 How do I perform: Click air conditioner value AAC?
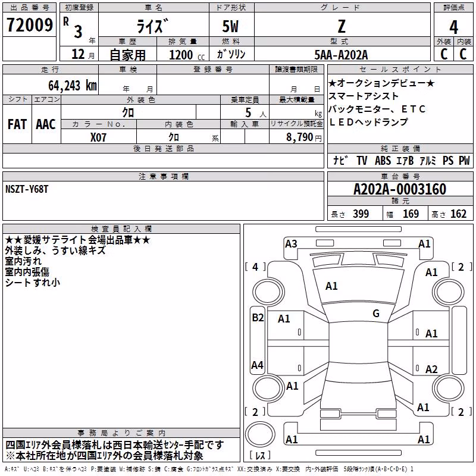[x=46, y=124]
